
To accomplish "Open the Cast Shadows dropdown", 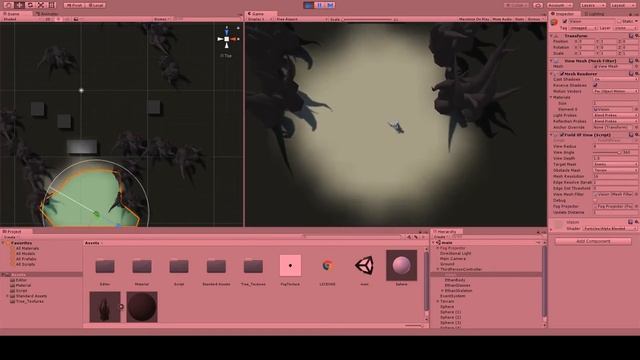I will coord(615,79).
